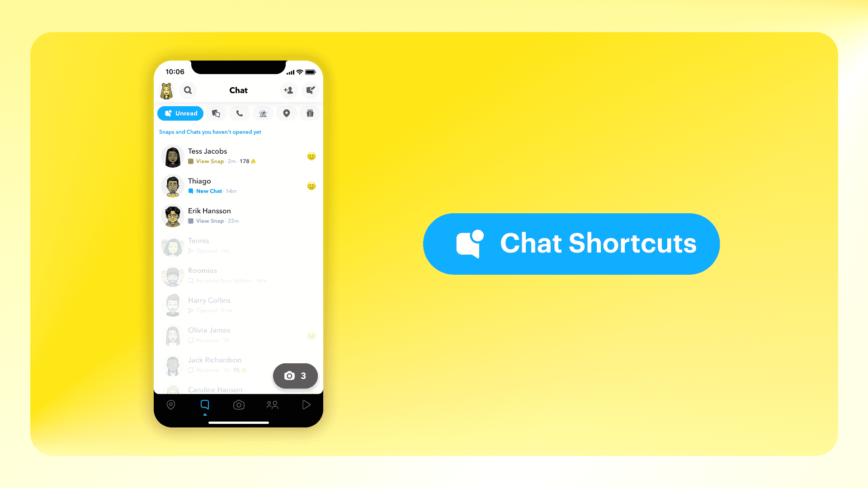Expand the Roomies group chat
This screenshot has height=488, width=868.
click(238, 275)
